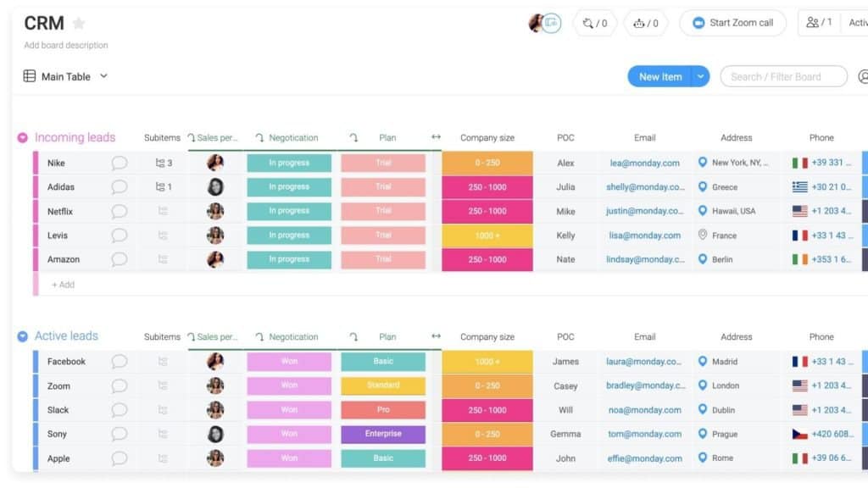Click Phone column header in Incoming leads
This screenshot has height=488, width=868.
coord(821,138)
